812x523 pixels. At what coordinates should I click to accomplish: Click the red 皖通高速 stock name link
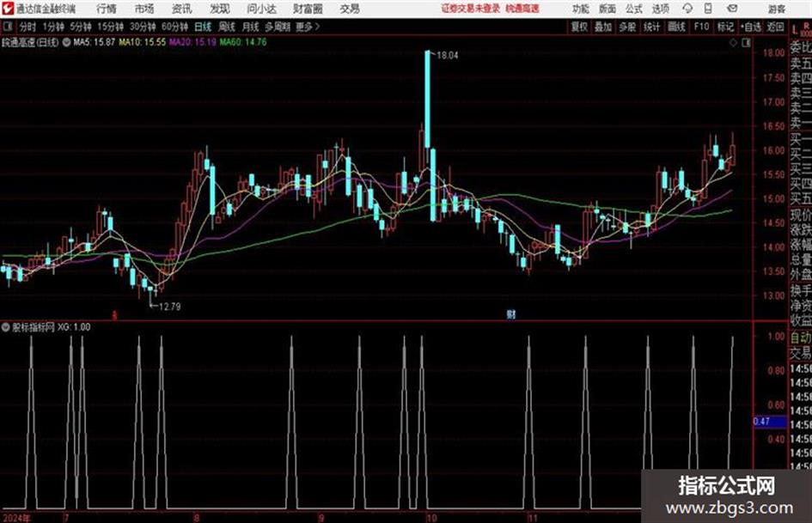(522, 9)
